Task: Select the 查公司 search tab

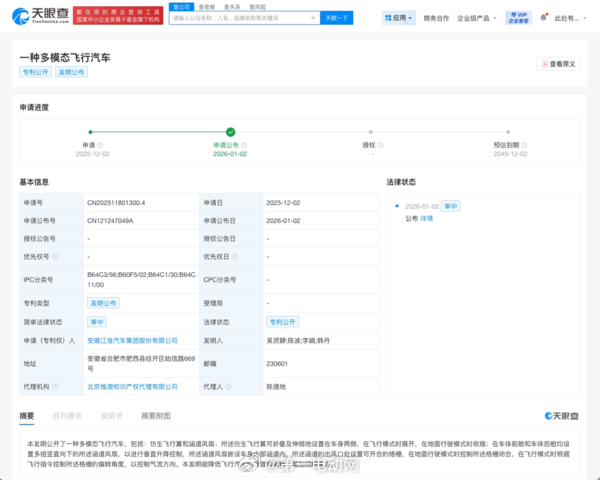Action: tap(181, 7)
